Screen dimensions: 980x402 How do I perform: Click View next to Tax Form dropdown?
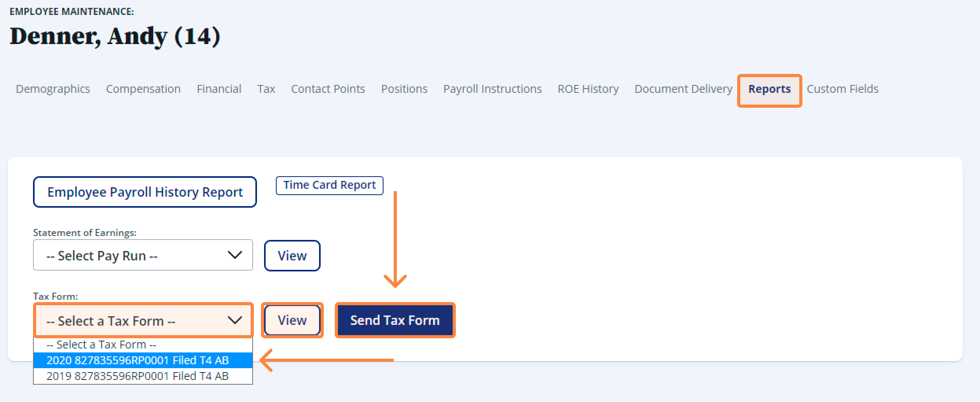click(292, 320)
